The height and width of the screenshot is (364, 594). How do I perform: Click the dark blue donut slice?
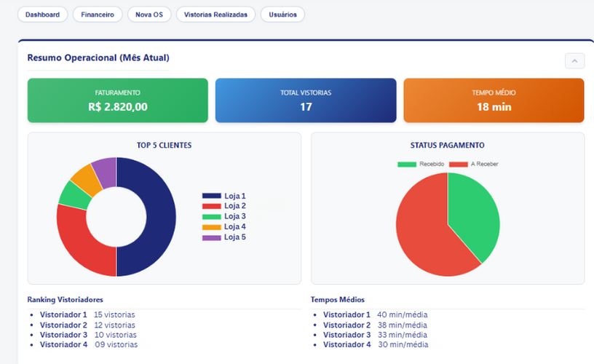point(161,217)
